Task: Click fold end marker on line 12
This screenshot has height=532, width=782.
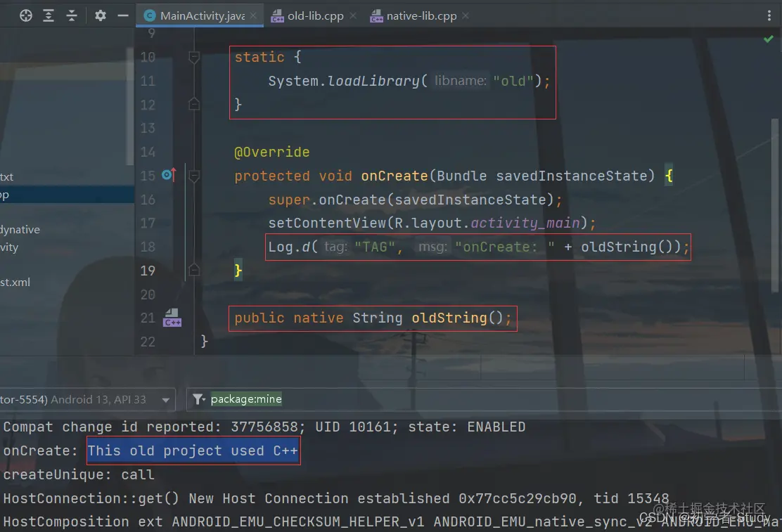Action: click(194, 104)
